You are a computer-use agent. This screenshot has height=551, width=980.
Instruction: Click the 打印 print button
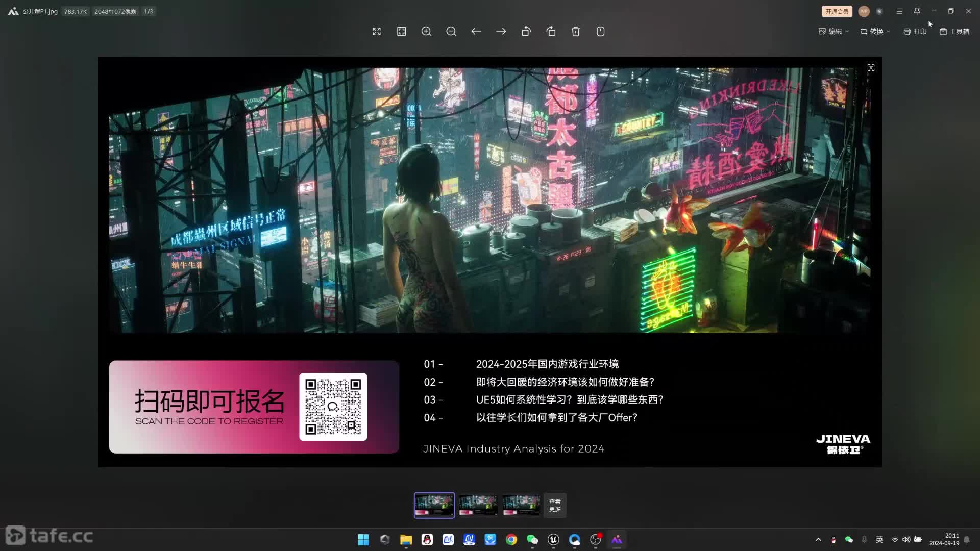pyautogui.click(x=915, y=32)
